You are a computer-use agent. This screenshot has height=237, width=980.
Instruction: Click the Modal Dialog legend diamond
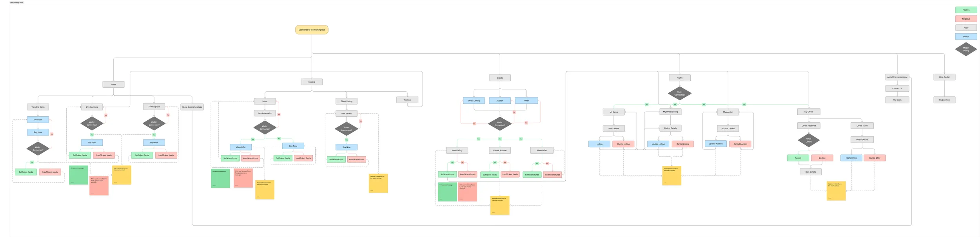click(x=966, y=49)
